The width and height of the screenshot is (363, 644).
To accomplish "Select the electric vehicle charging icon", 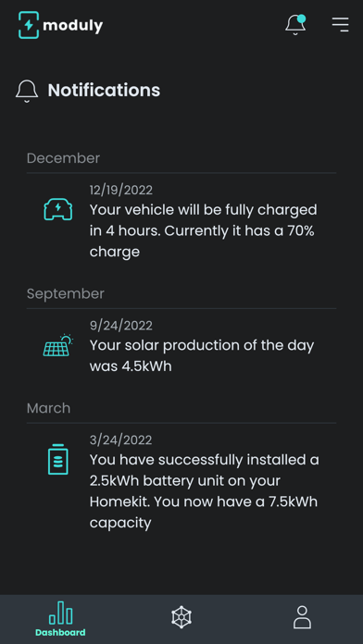I will (x=58, y=208).
